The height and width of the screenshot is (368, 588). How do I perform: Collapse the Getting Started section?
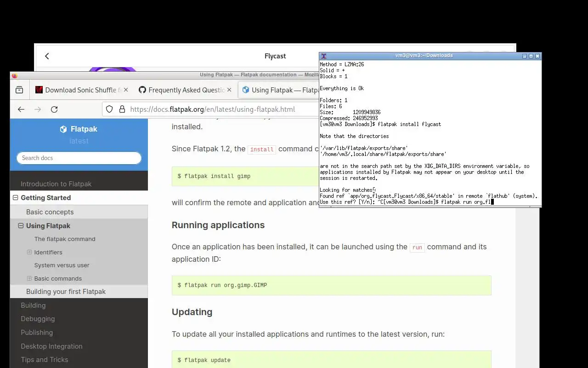coord(15,198)
